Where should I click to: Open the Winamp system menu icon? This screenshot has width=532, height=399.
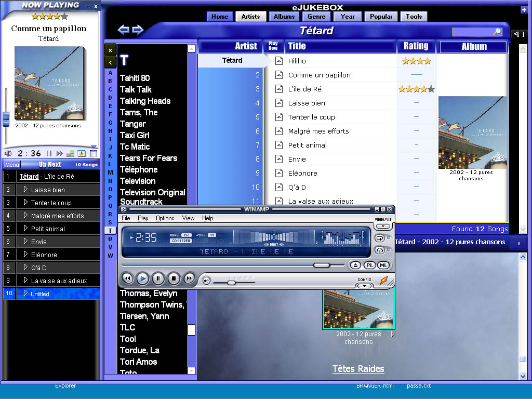[x=124, y=209]
